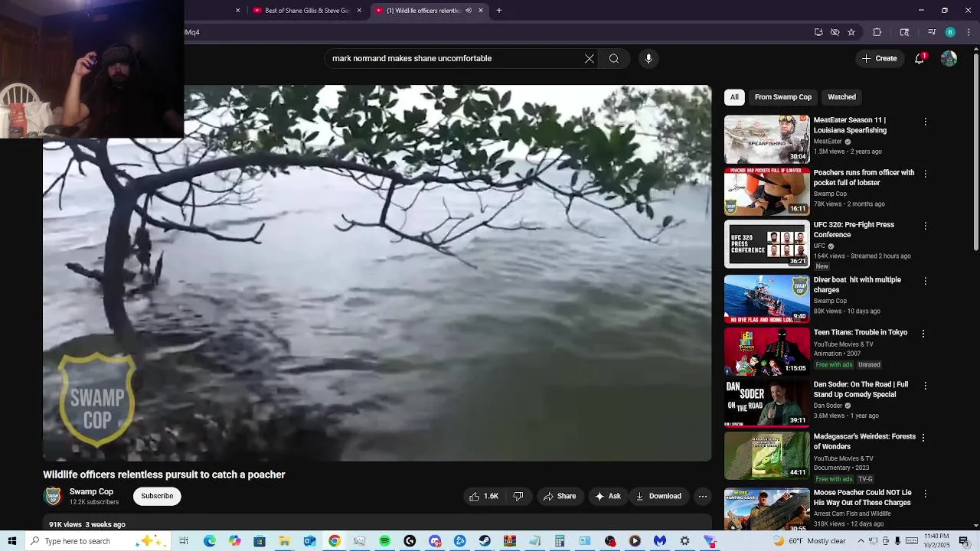
Task: Open Moose Poacher Could NOT Lie title
Action: [x=862, y=497]
